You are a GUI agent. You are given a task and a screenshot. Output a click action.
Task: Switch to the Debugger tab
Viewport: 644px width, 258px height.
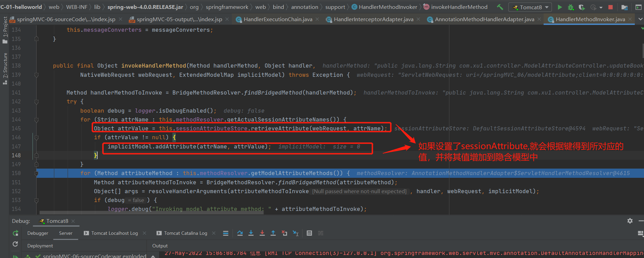(x=38, y=233)
